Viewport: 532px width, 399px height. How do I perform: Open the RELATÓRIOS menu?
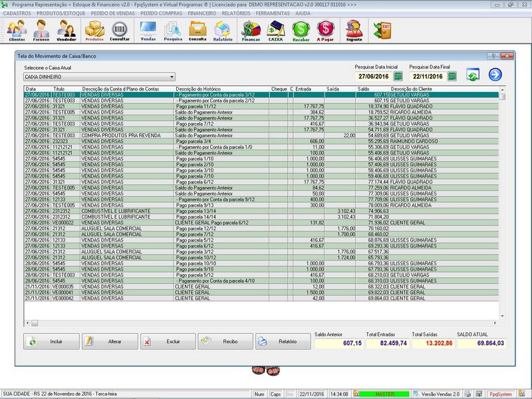pos(236,13)
